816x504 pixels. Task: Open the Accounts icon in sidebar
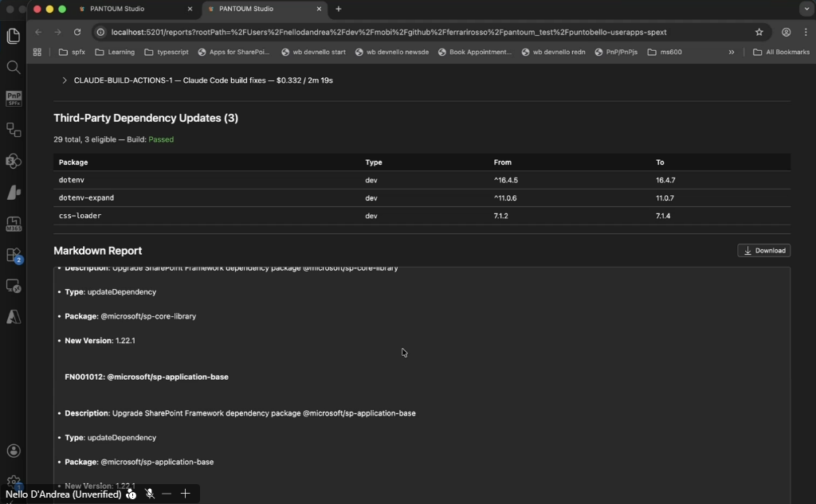[x=13, y=451]
